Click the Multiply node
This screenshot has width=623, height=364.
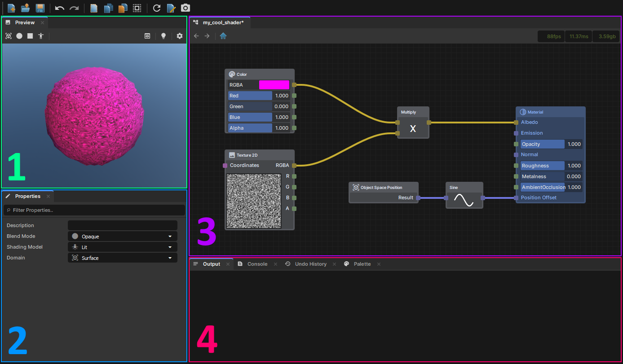click(x=413, y=128)
